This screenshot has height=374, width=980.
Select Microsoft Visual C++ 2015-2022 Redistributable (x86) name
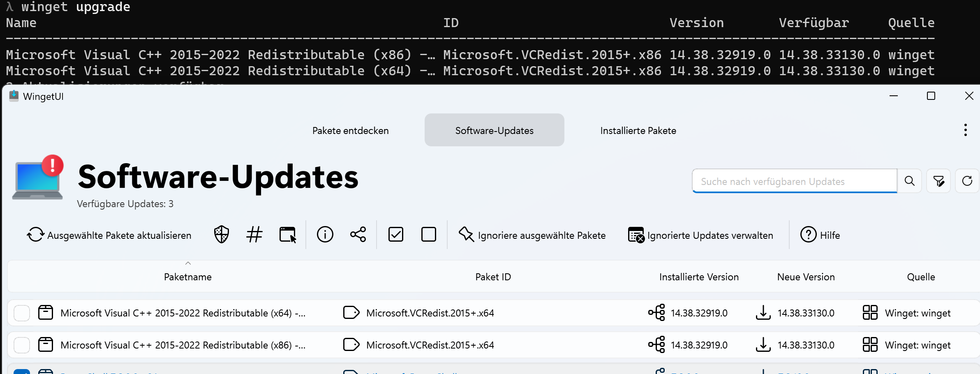[x=183, y=345]
